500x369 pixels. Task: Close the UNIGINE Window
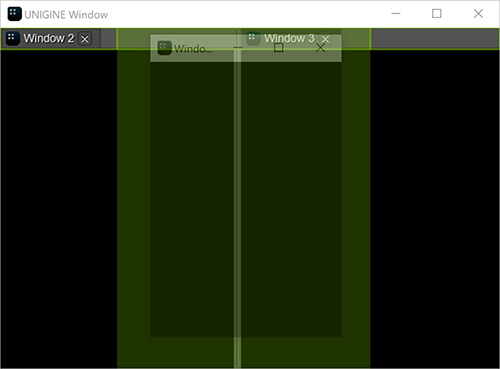click(478, 14)
